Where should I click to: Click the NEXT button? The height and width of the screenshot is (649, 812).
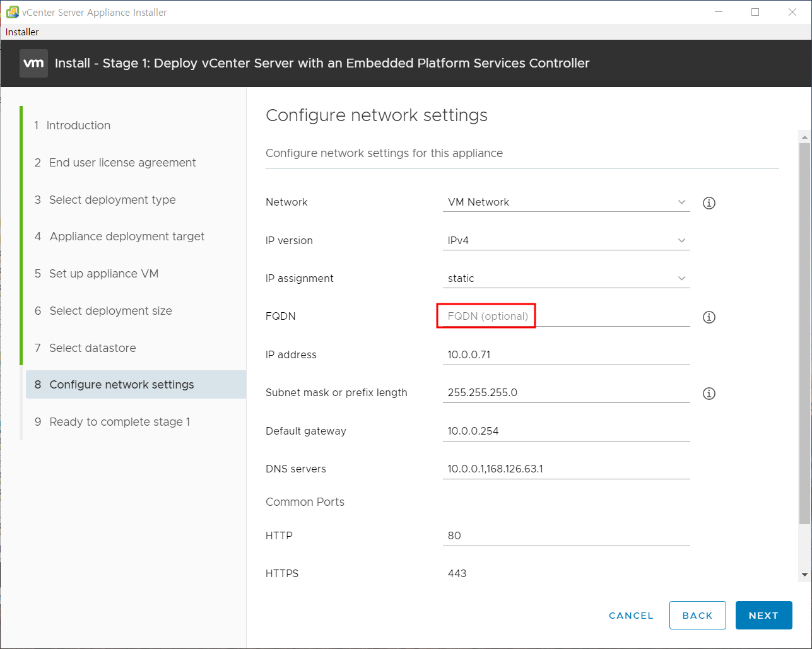[763, 616]
